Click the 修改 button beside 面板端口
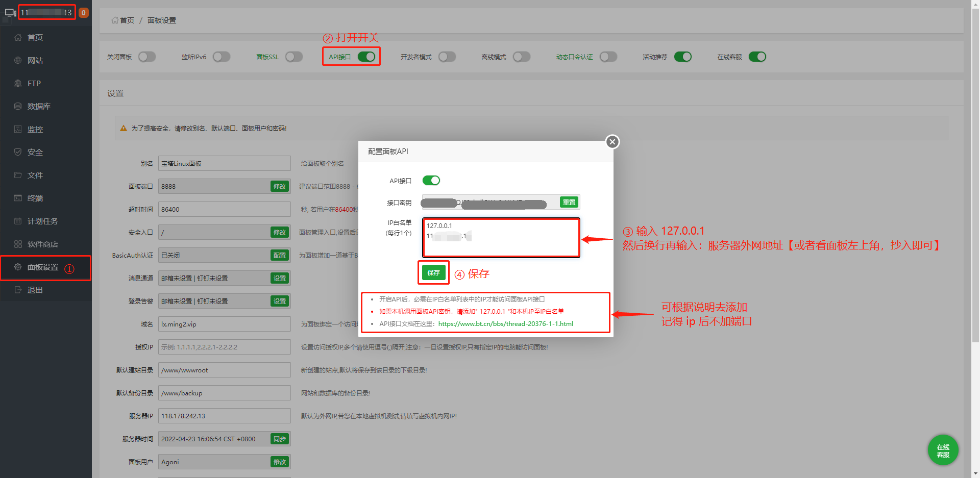Screen dimensions: 980x478 (280, 186)
